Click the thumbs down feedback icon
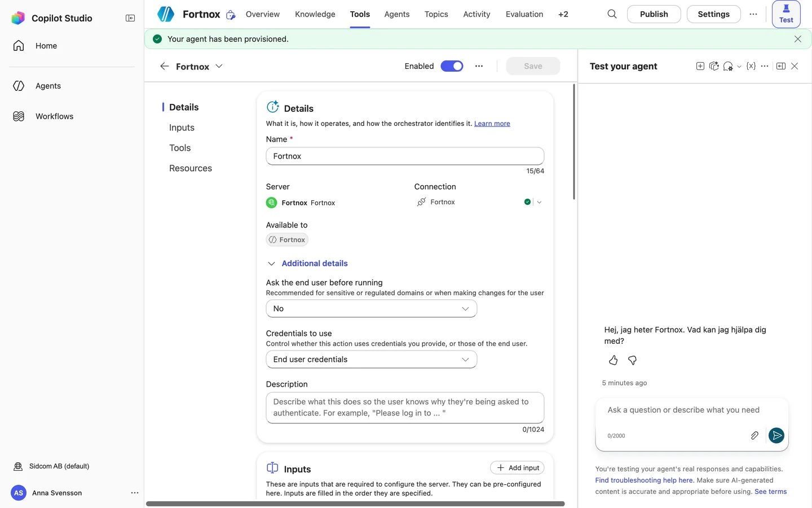This screenshot has width=812, height=508. pos(632,360)
